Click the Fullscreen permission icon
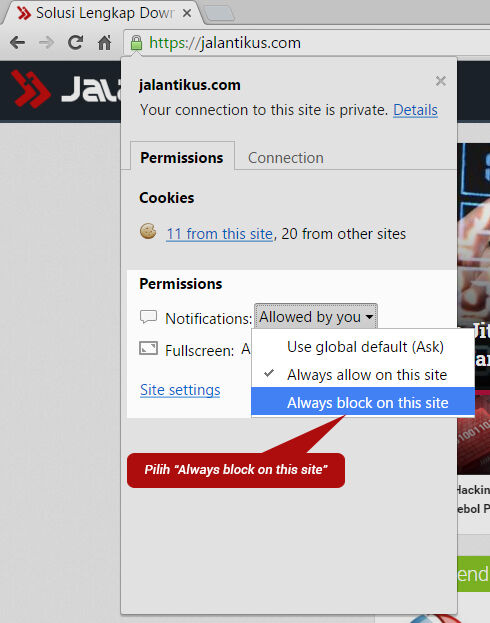This screenshot has height=623, width=490. click(x=148, y=348)
